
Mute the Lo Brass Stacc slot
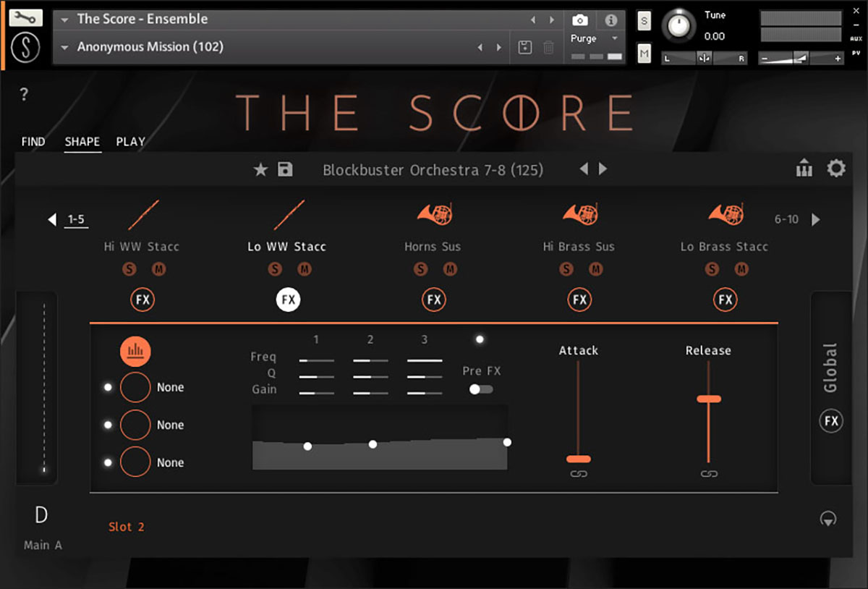click(741, 269)
